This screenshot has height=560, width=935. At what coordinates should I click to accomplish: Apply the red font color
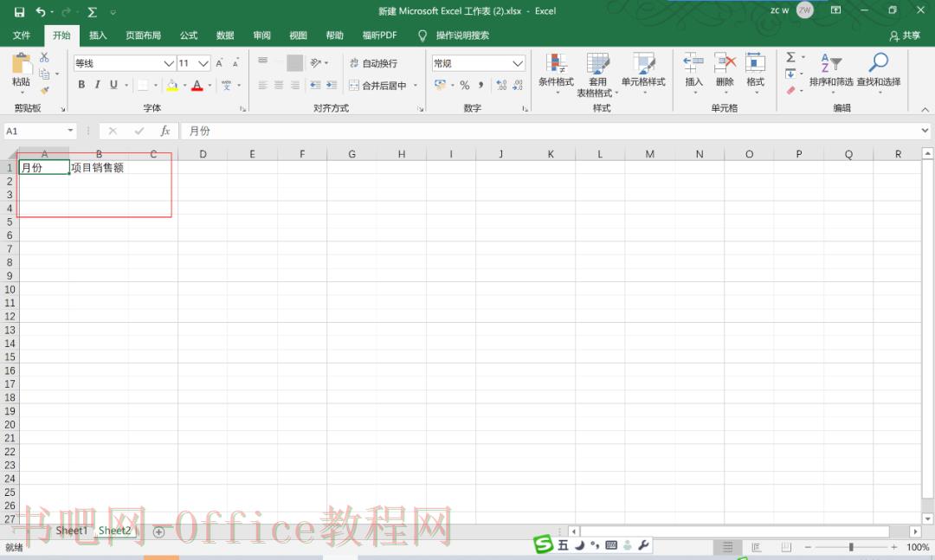(197, 86)
